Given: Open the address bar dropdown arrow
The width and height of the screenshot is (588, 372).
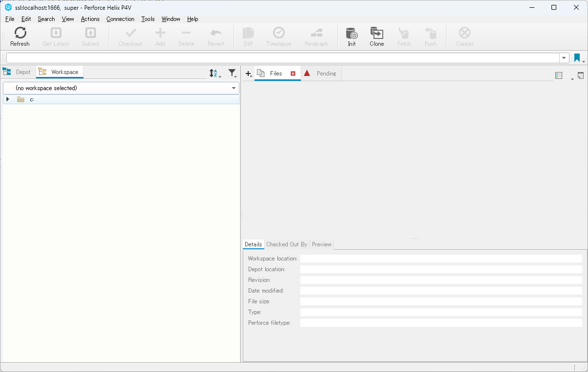Looking at the screenshot, I should 564,58.
